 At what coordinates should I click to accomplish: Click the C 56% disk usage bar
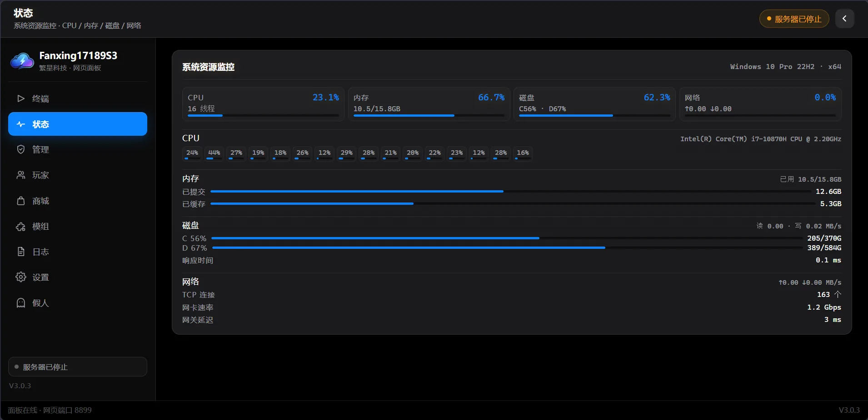pyautogui.click(x=507, y=238)
